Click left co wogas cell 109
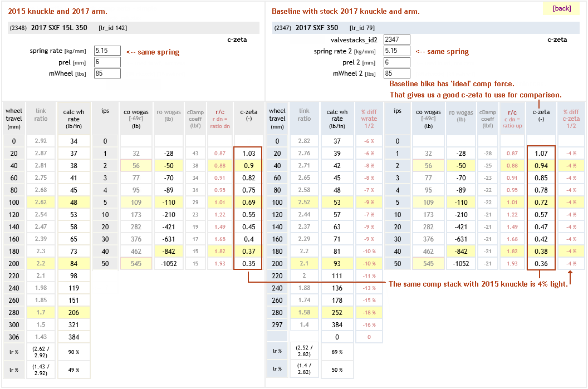Screen dimensions: 588x389 (x=136, y=203)
